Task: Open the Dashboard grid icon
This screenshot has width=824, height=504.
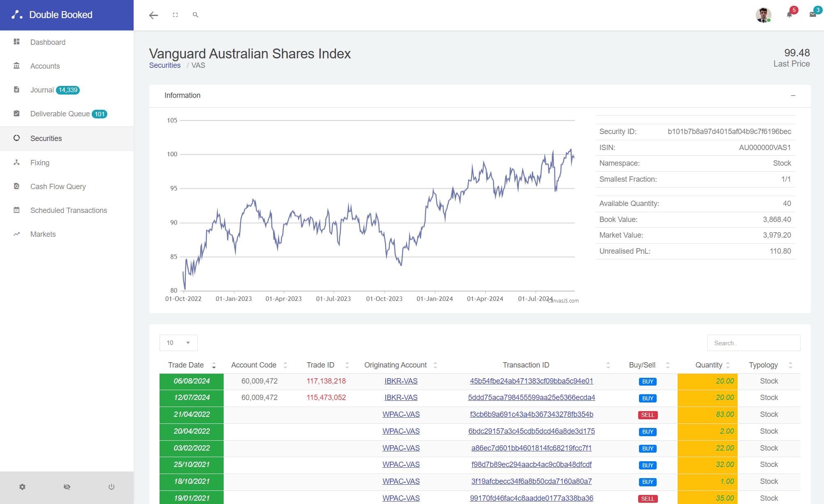Action: coord(16,42)
